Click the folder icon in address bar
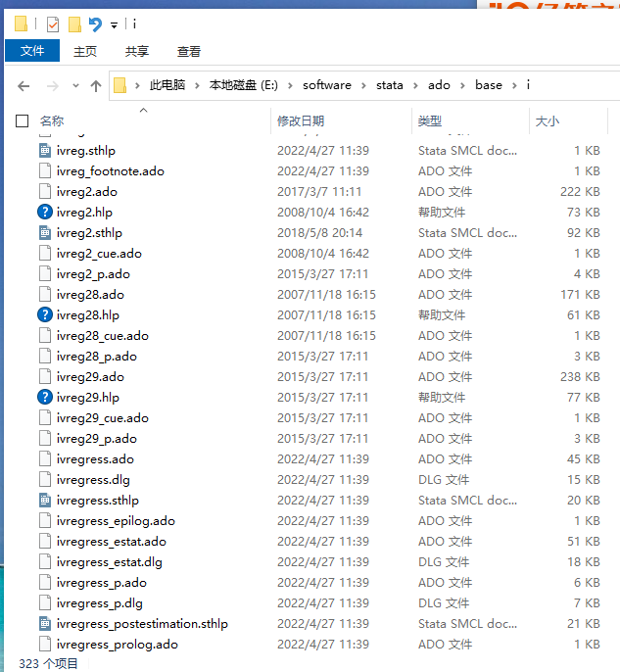This screenshot has width=620, height=672. coord(119,85)
